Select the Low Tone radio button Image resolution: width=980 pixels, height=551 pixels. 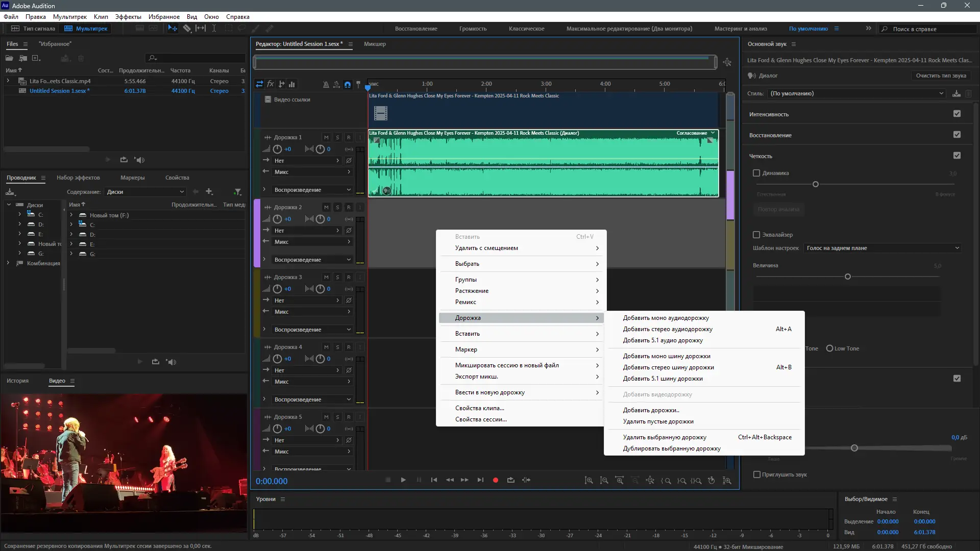coord(829,348)
